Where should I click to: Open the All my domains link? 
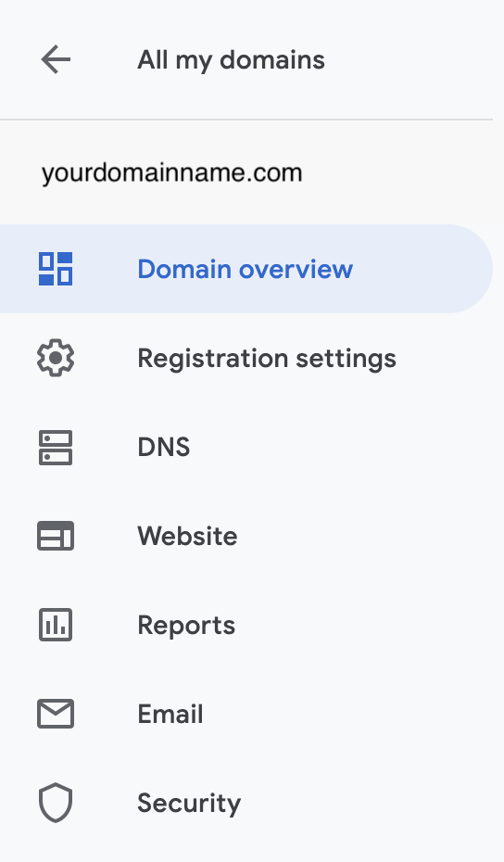coord(231,60)
